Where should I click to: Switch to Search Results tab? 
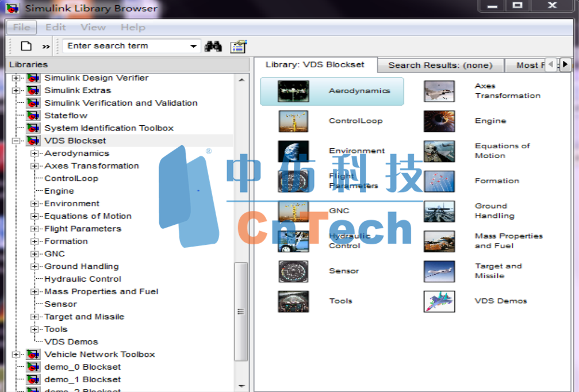click(440, 66)
